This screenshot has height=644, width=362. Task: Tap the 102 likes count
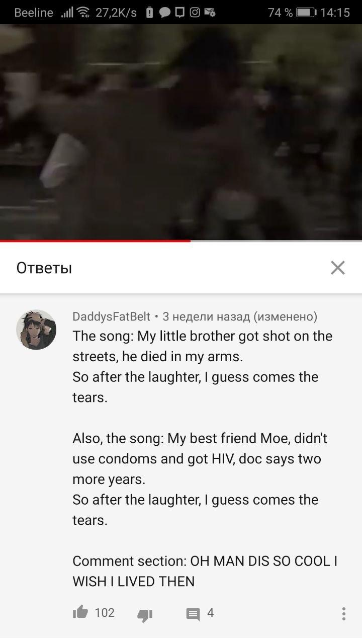(x=105, y=612)
